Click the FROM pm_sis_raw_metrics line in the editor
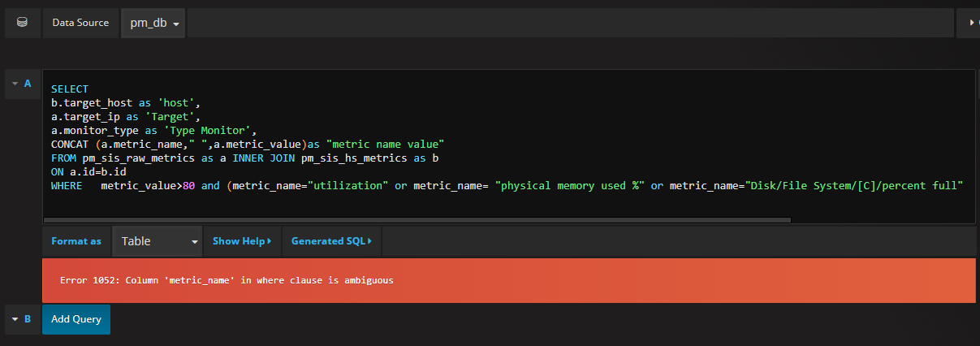This screenshot has width=980, height=346. point(244,157)
